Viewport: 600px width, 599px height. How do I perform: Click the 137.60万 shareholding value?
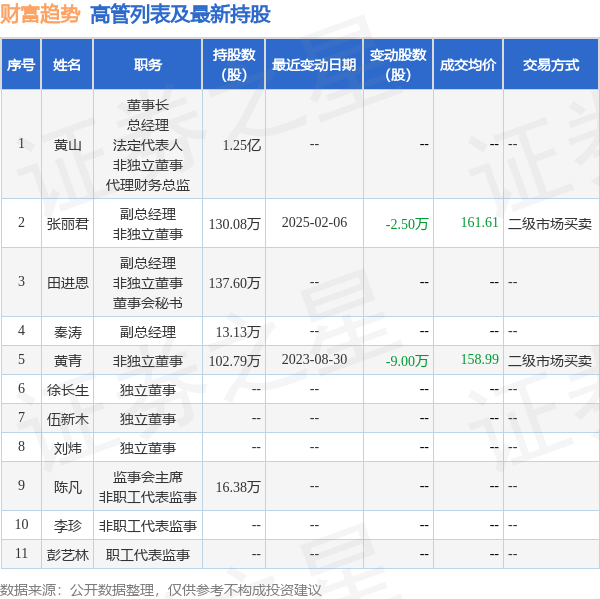click(235, 283)
